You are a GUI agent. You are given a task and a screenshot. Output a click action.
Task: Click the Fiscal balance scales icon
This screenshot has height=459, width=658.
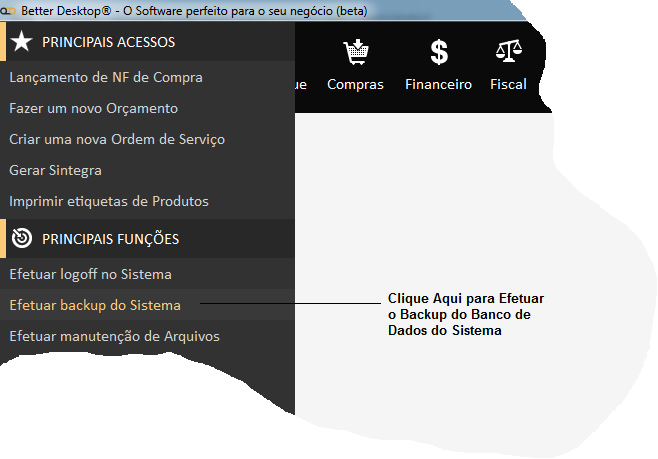(x=508, y=52)
